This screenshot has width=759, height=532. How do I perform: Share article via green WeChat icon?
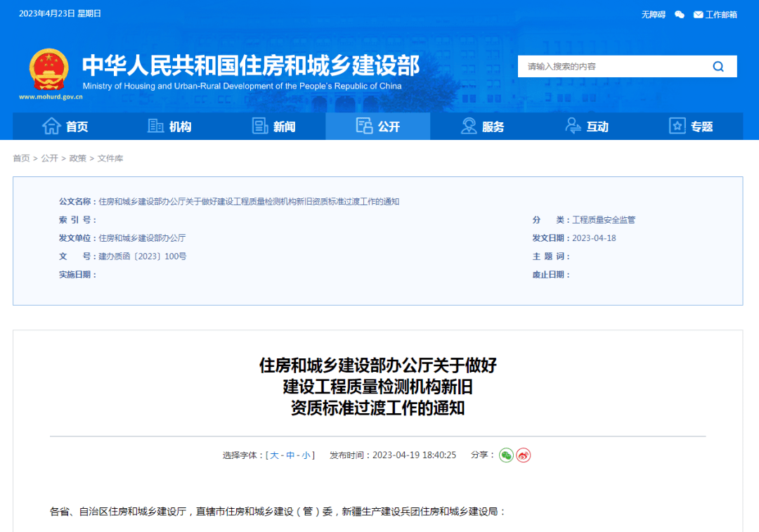click(506, 455)
